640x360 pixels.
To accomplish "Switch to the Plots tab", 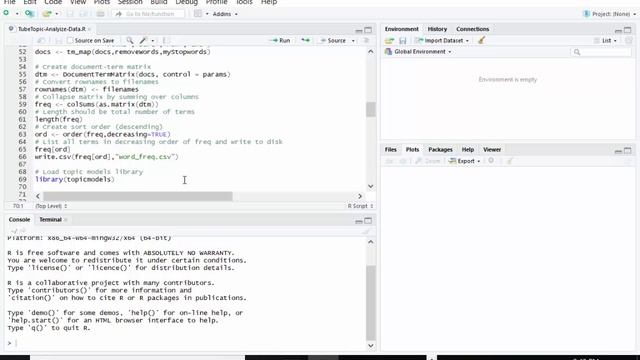I will (x=412, y=149).
